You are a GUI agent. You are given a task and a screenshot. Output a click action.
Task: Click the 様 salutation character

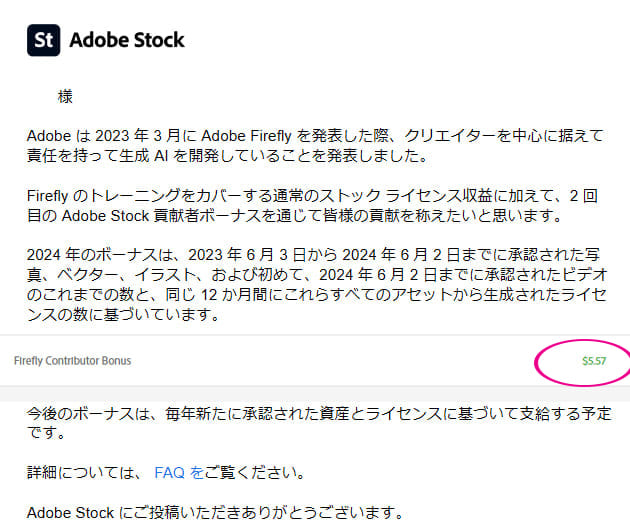[x=65, y=97]
